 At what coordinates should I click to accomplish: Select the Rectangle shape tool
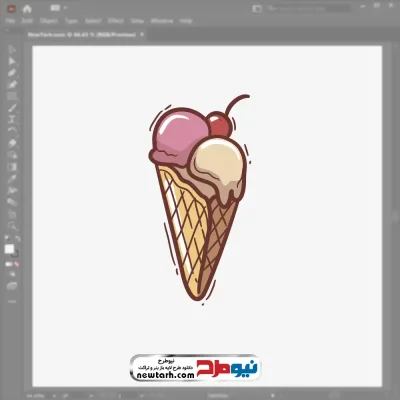point(12,97)
